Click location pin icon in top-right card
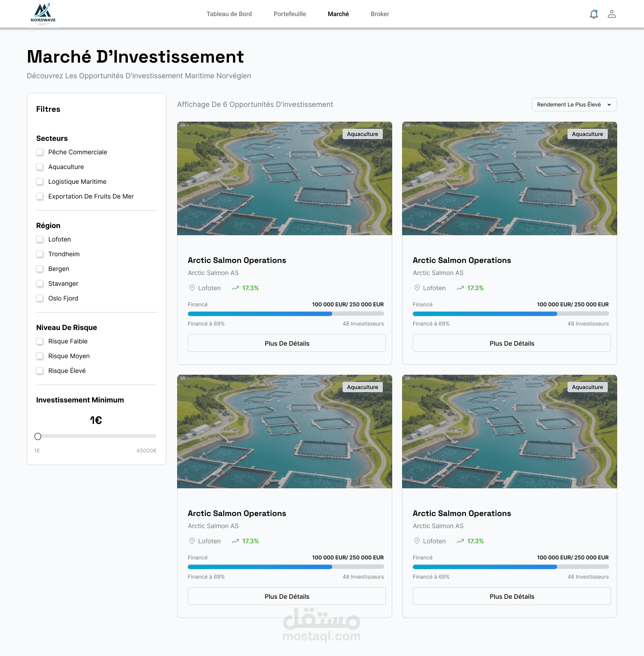644x656 pixels. click(417, 288)
